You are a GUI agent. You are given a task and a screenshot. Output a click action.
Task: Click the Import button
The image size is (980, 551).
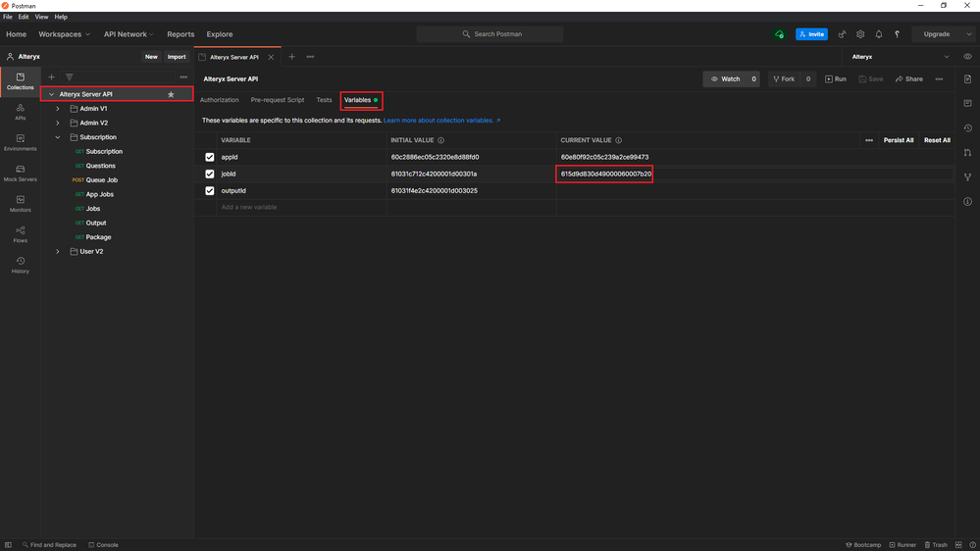pos(177,57)
